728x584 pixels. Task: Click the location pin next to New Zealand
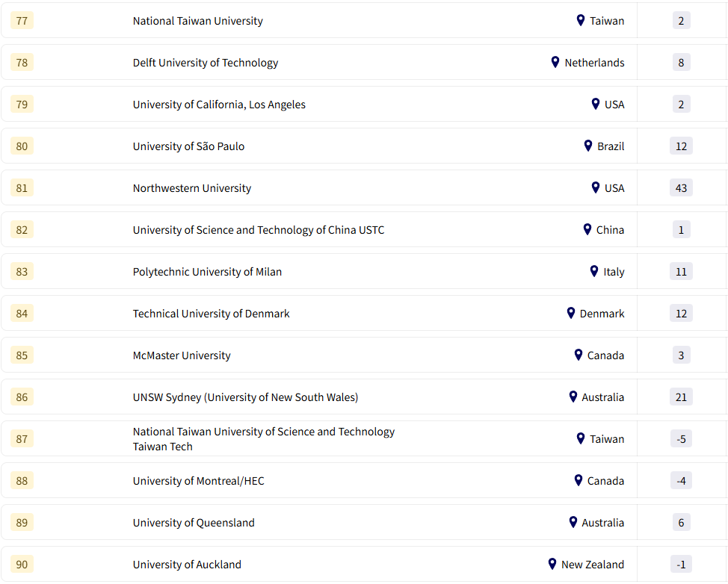552,564
